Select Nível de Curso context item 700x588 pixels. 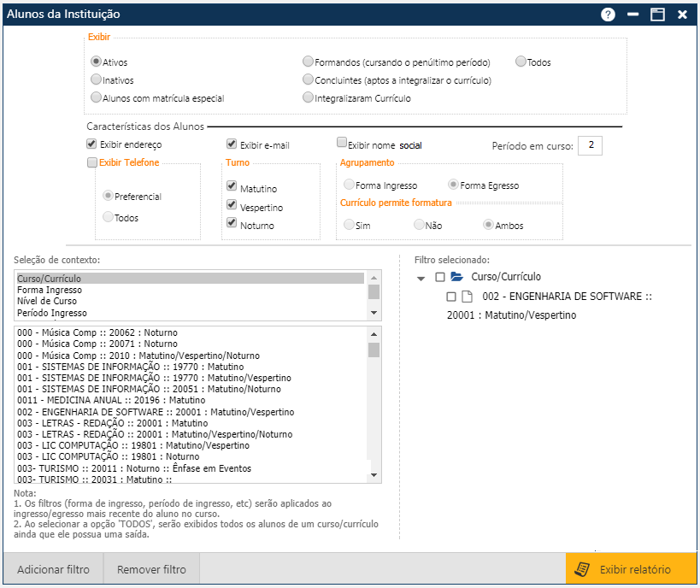pos(47,301)
